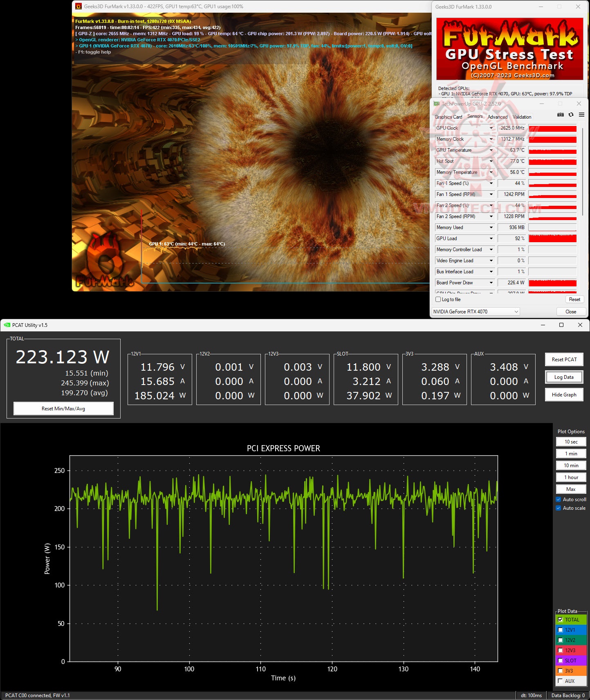Screen dimensions: 590x700
Task: Open GPU Clock sensor dropdown
Action: point(491,128)
